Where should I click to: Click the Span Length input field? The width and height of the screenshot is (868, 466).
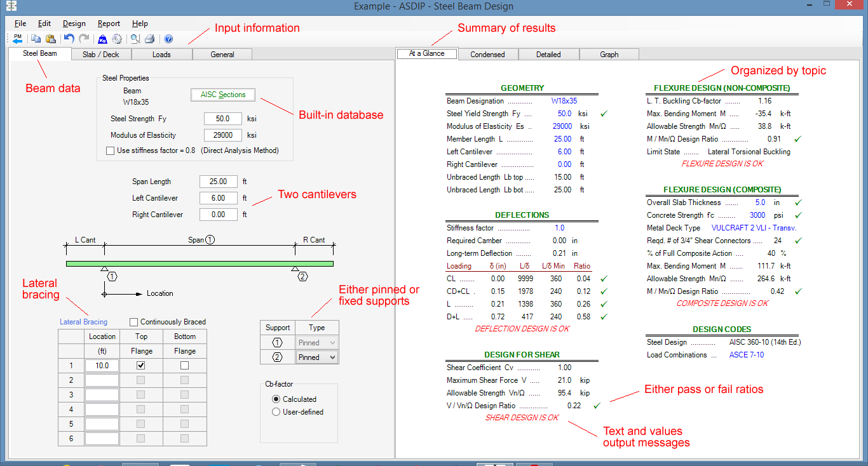tap(219, 182)
